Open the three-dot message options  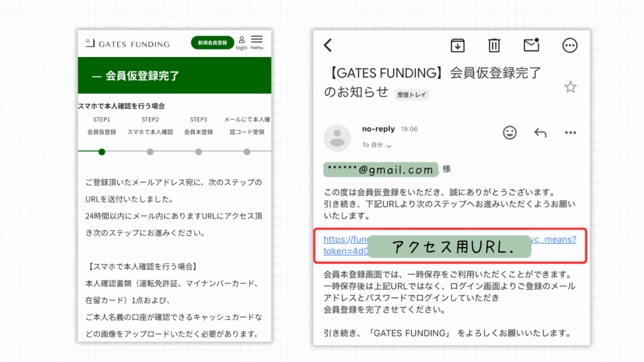[570, 133]
